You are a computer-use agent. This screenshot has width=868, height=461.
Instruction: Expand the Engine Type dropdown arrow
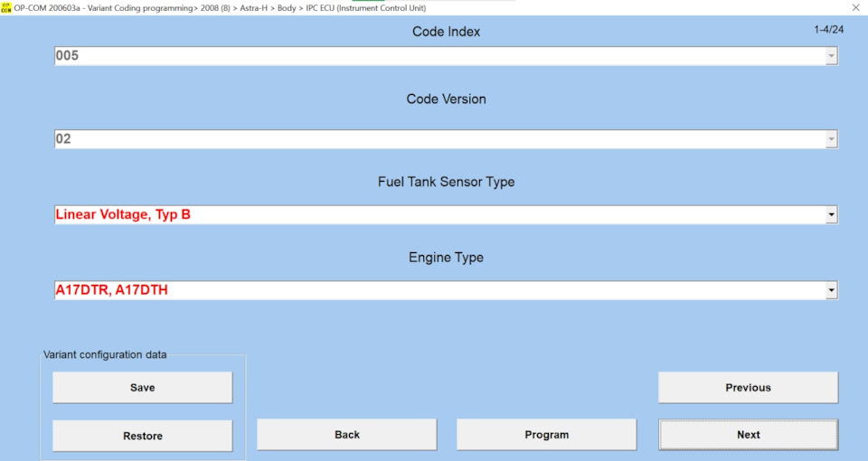(831, 290)
